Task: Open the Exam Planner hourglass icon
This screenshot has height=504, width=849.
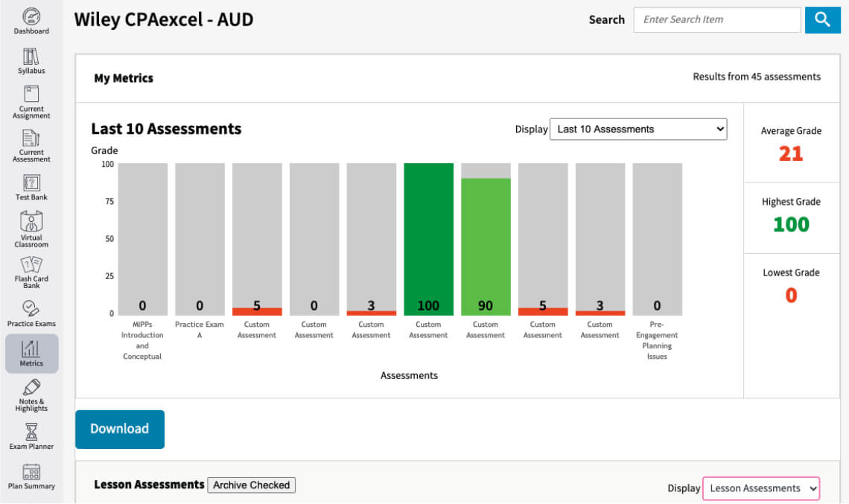Action: [31, 432]
